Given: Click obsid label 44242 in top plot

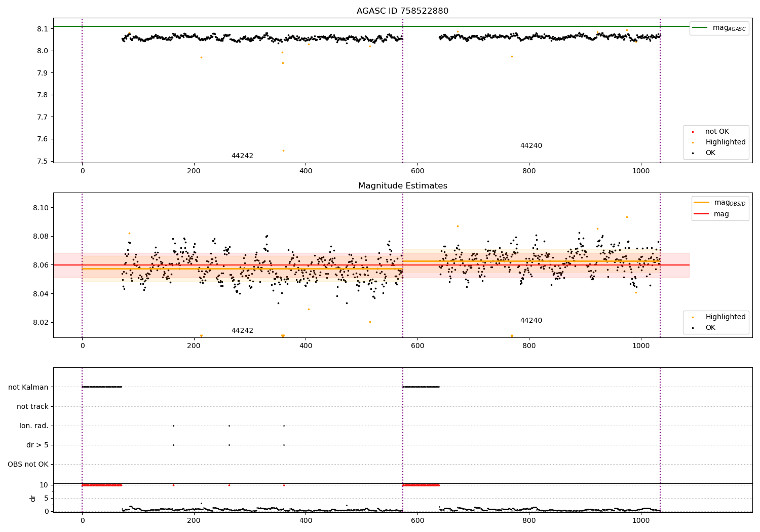Looking at the screenshot, I should coord(242,156).
